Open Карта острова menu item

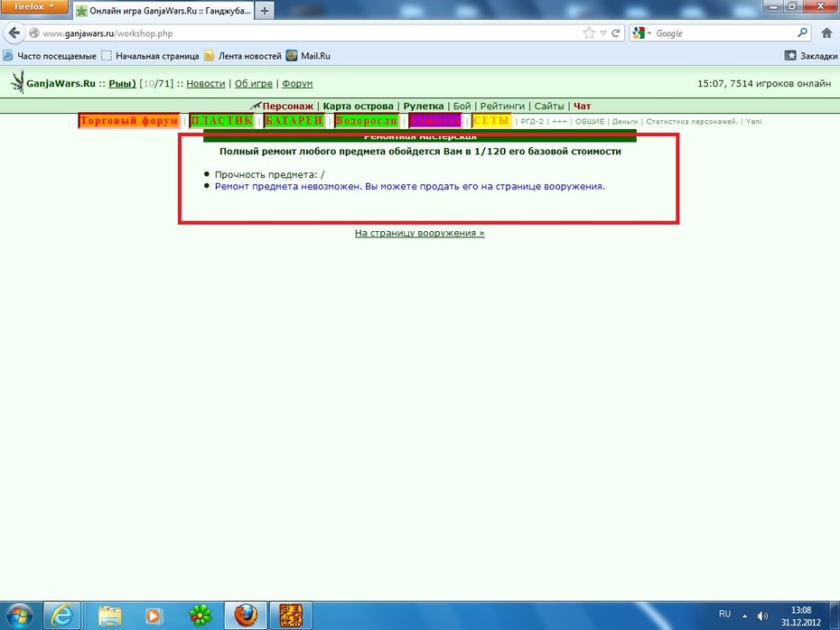point(358,106)
